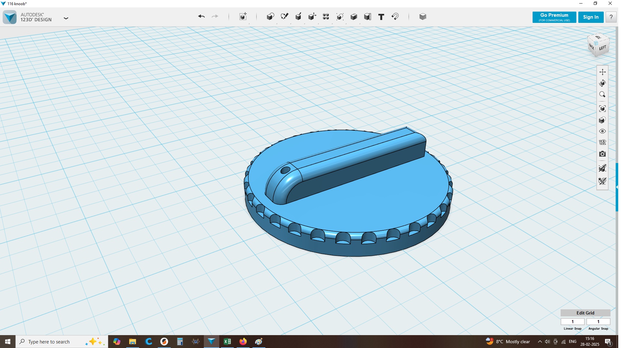This screenshot has width=644, height=348.
Task: Toggle snap-while-sketching icon in navigation bar
Action: [602, 168]
